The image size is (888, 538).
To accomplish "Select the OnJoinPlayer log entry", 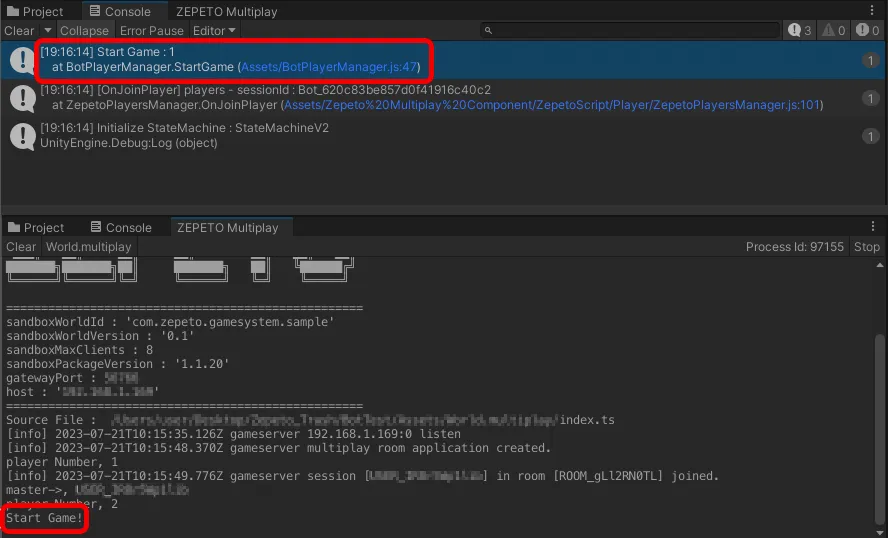I will (443, 98).
